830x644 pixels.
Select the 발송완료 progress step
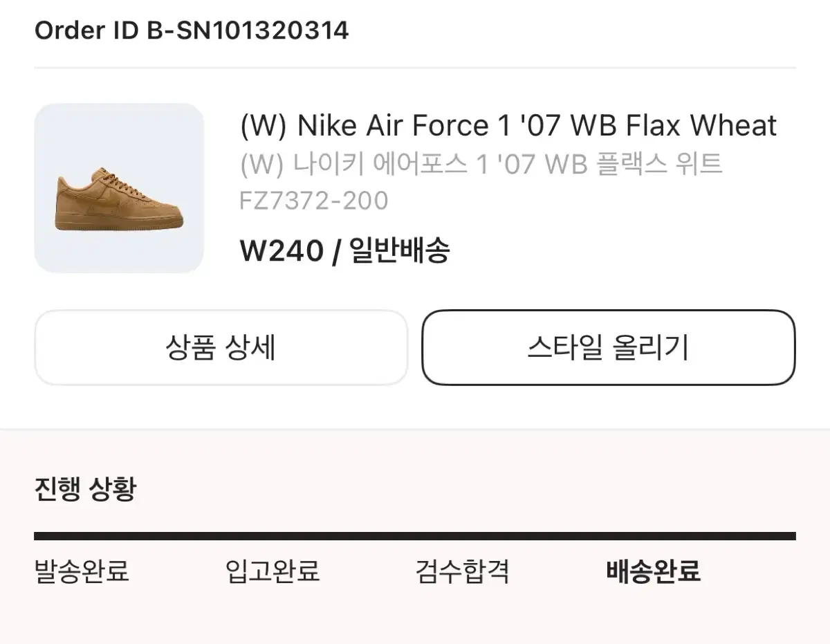[82, 572]
